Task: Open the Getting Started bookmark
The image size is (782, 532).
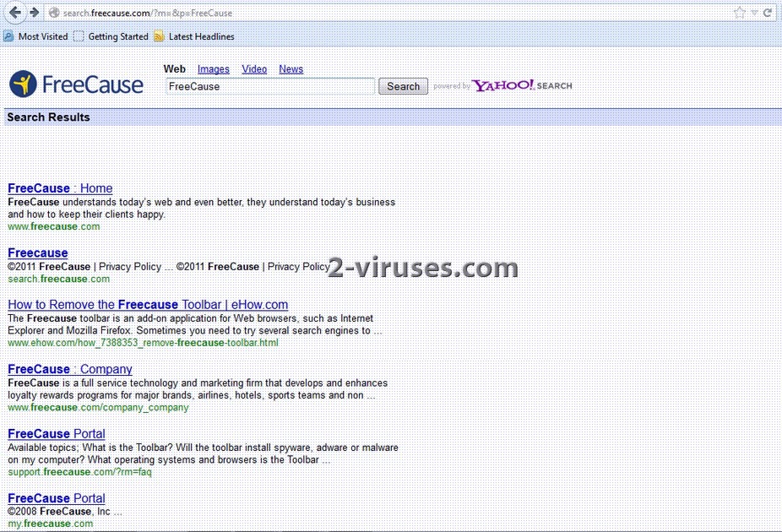Action: click(111, 36)
